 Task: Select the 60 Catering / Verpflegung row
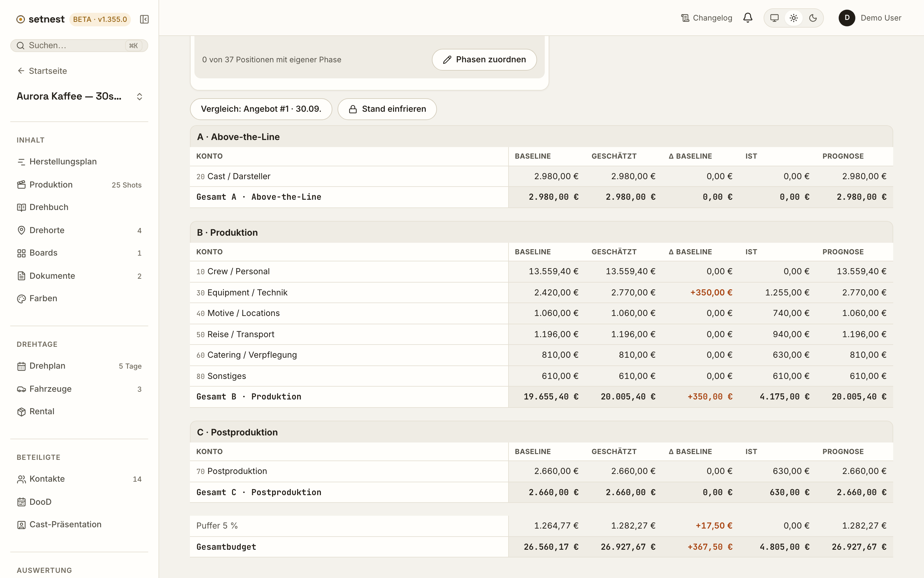[x=542, y=355]
